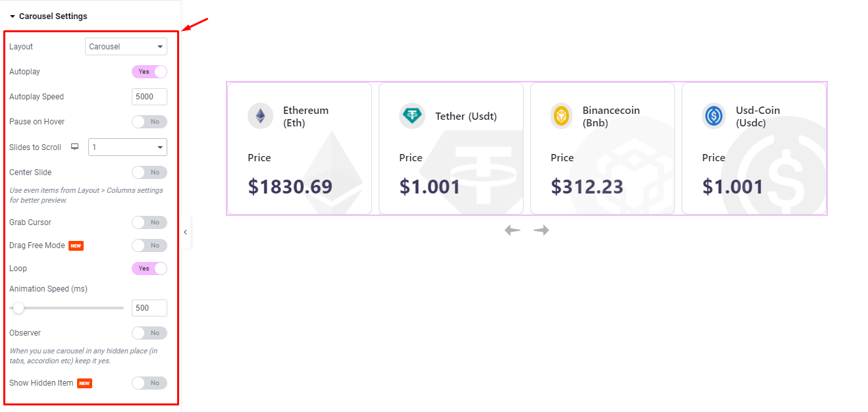Turn off the Loop toggle
The height and width of the screenshot is (412, 868).
(x=149, y=268)
